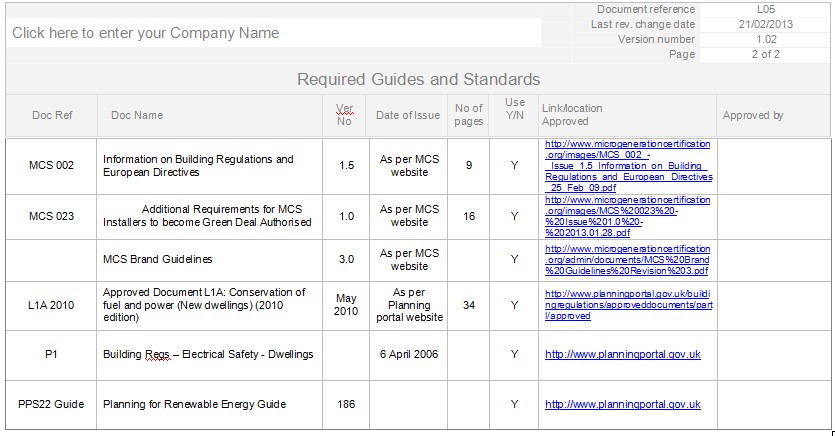
Task: Open the MCS 002 PDF hyperlink
Action: click(628, 165)
